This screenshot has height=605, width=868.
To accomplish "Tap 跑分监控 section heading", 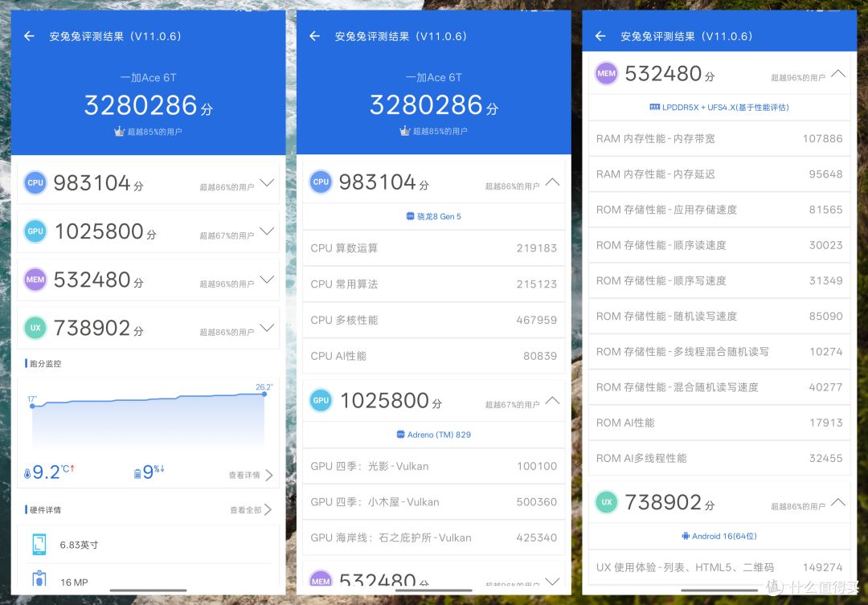I will point(45,364).
